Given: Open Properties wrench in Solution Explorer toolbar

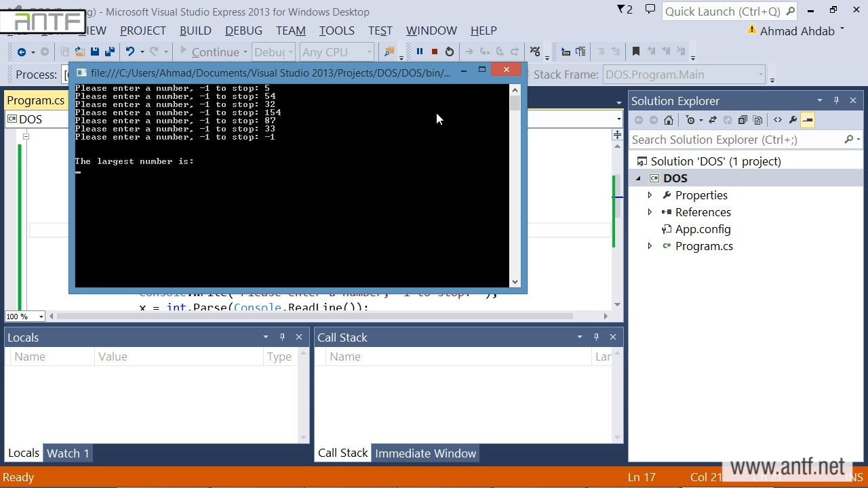Looking at the screenshot, I should (792, 120).
